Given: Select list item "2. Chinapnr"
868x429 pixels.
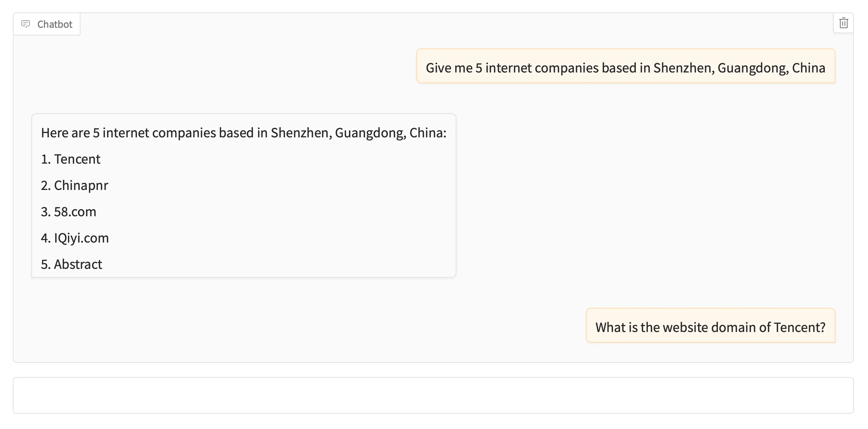Looking at the screenshot, I should tap(74, 186).
